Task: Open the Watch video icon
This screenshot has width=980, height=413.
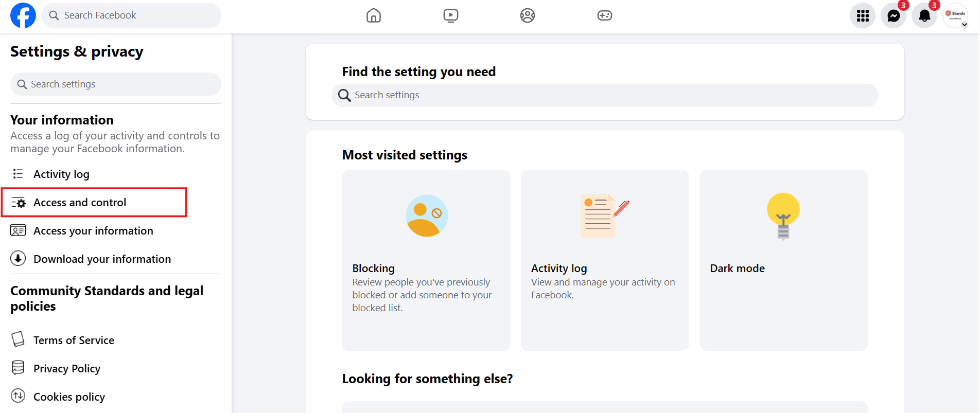Action: [450, 15]
